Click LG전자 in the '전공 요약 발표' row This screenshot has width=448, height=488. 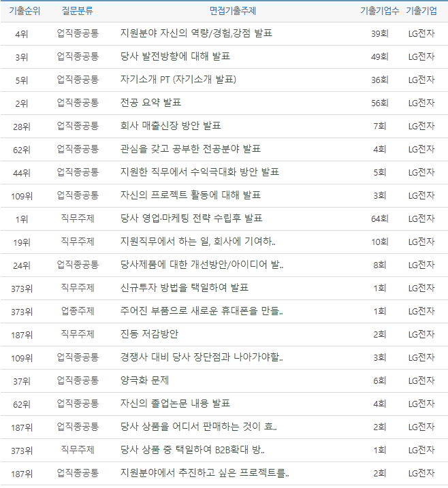[x=421, y=103]
